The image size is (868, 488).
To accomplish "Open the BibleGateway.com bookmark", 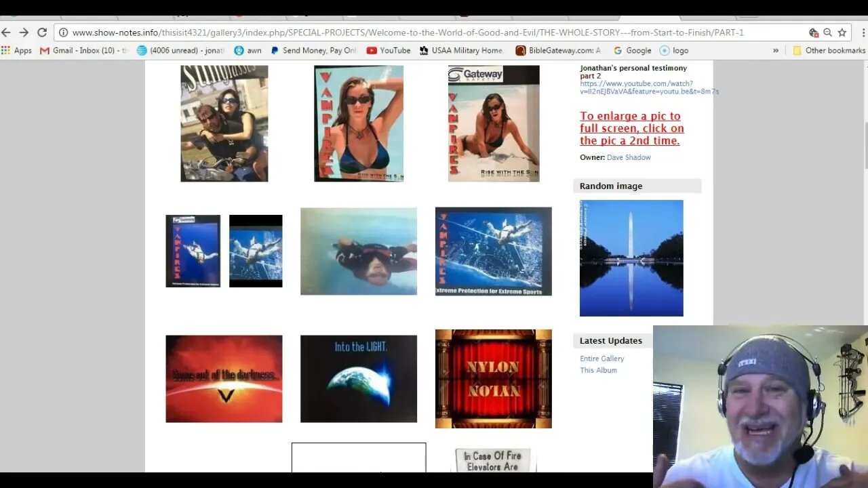I will (x=558, y=50).
